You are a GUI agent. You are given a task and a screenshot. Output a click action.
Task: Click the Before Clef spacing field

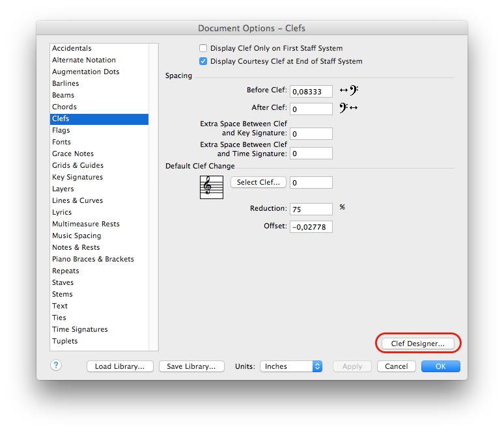tap(311, 92)
